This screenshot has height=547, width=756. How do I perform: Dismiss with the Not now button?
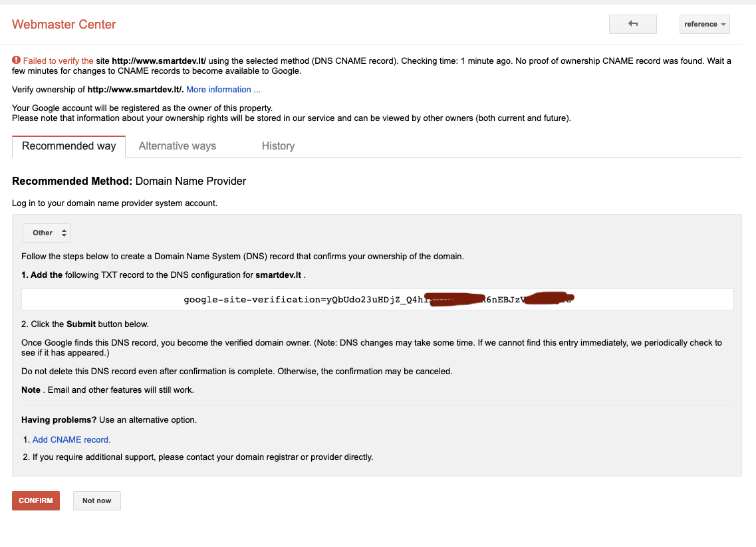click(96, 500)
